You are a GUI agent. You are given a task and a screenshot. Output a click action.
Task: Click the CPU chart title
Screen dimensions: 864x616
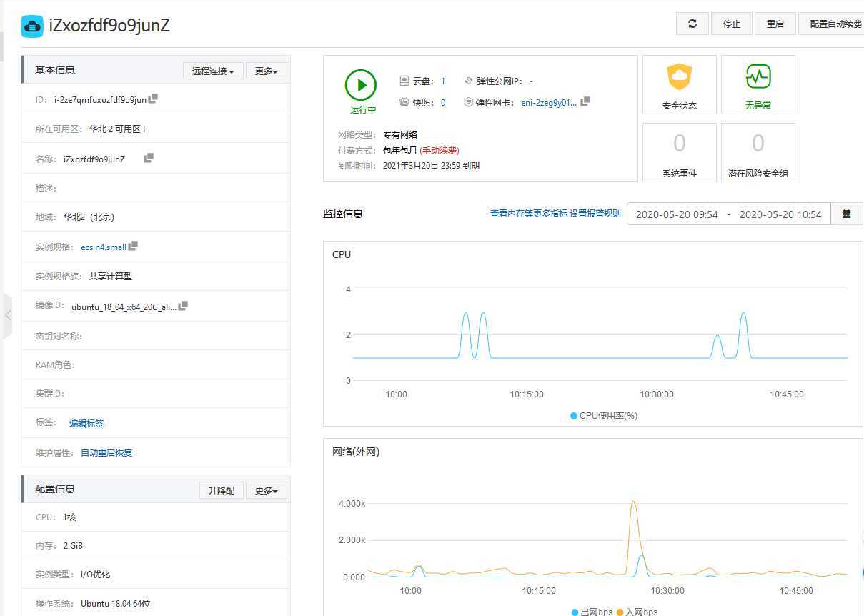pyautogui.click(x=342, y=254)
